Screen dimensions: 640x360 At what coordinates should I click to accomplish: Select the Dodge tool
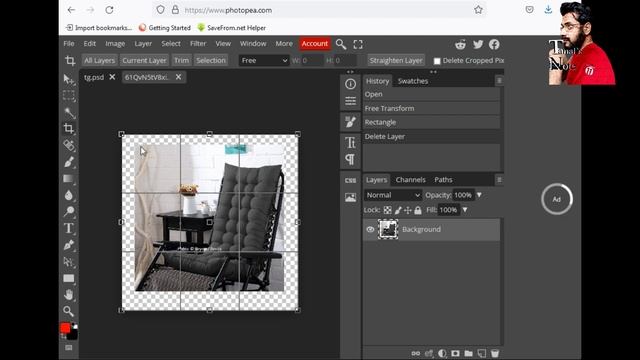coord(69,212)
